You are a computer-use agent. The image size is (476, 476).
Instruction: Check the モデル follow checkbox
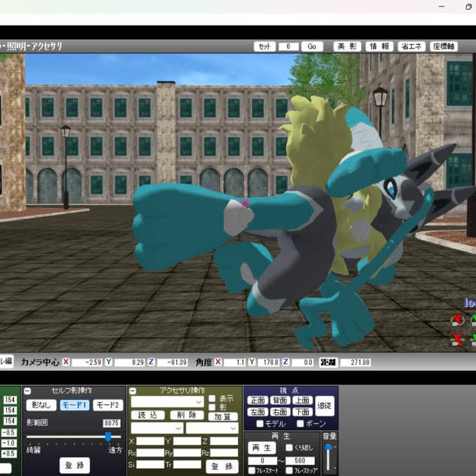260,423
